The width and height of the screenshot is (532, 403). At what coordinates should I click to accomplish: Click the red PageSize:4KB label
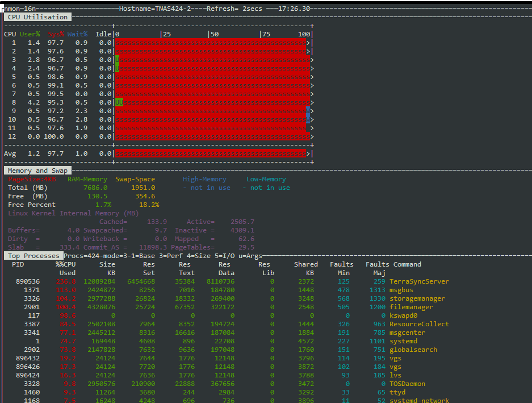tap(32, 179)
